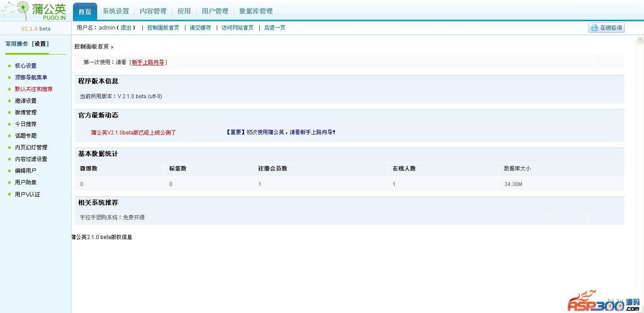
Task: Click 后退一页 to go back
Action: pos(275,28)
